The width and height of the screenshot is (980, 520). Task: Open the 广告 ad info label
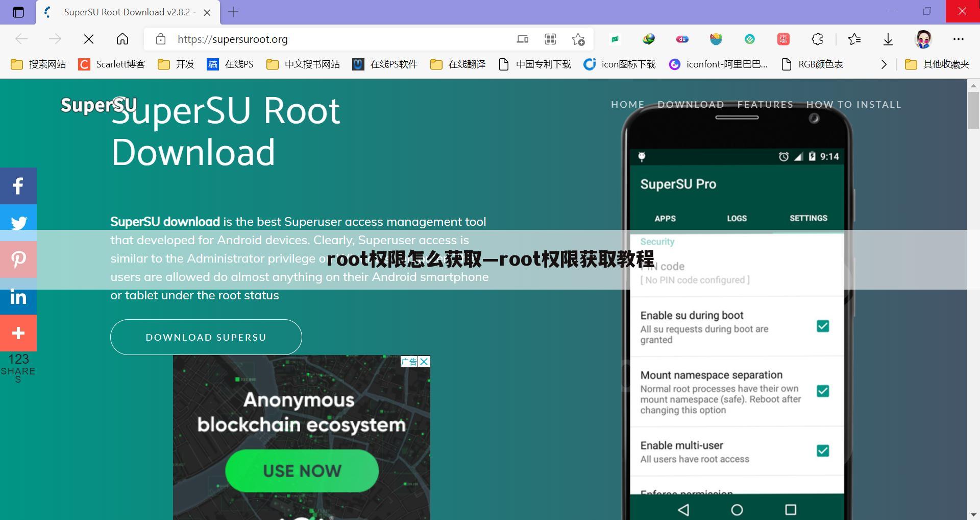[409, 362]
